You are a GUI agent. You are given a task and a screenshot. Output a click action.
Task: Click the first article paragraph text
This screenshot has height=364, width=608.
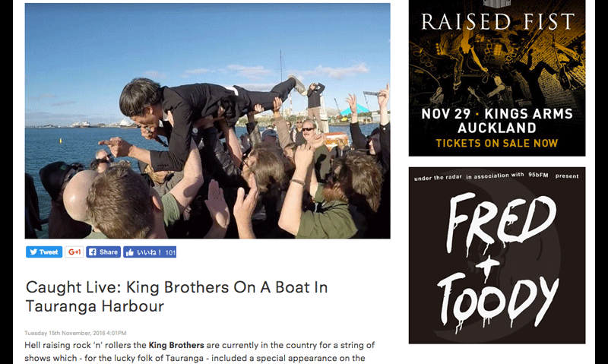pyautogui.click(x=200, y=352)
